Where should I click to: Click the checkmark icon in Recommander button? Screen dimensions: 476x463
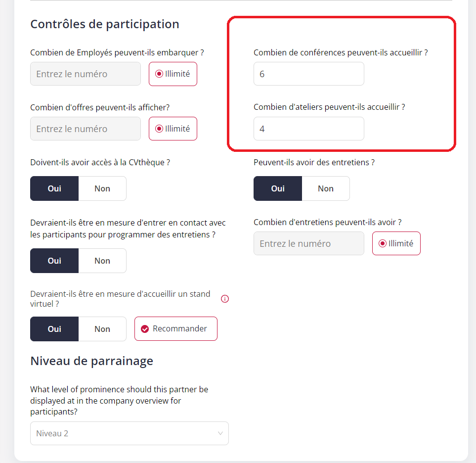tap(145, 329)
